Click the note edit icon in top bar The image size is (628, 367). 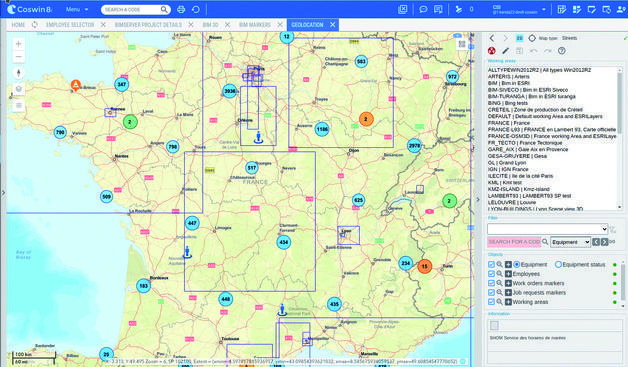(592, 9)
